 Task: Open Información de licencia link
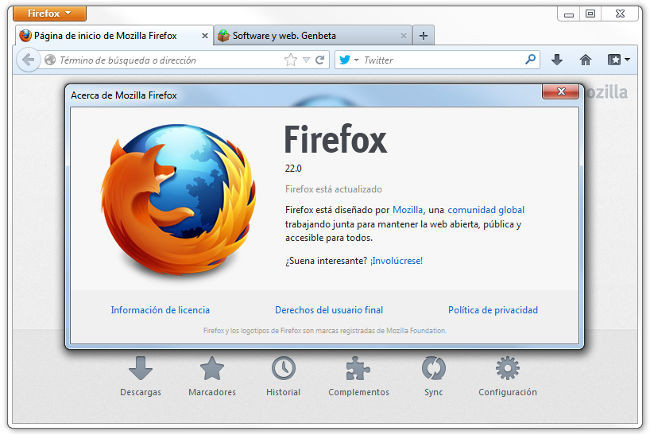pos(160,310)
